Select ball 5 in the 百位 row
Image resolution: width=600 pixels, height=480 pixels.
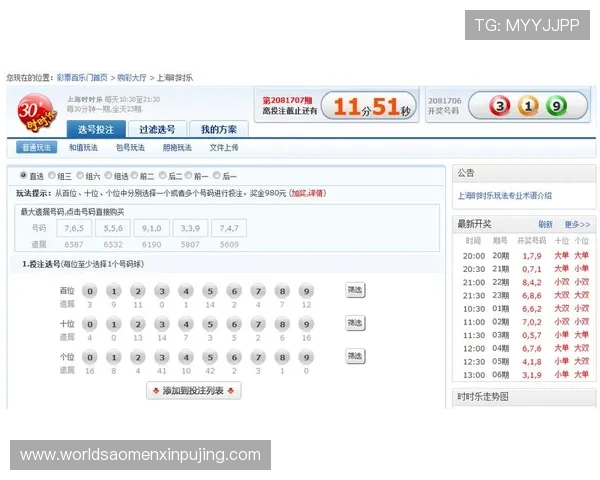210,291
